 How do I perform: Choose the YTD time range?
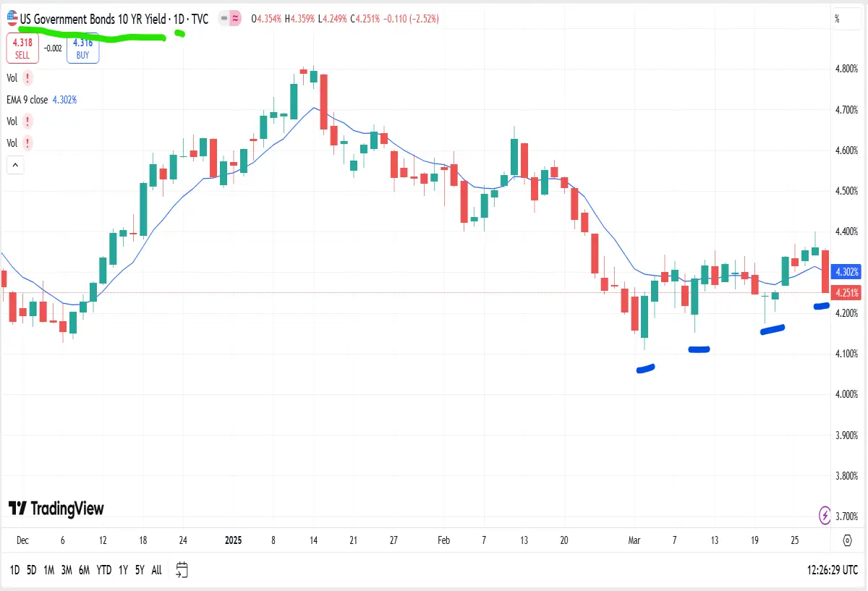[104, 570]
